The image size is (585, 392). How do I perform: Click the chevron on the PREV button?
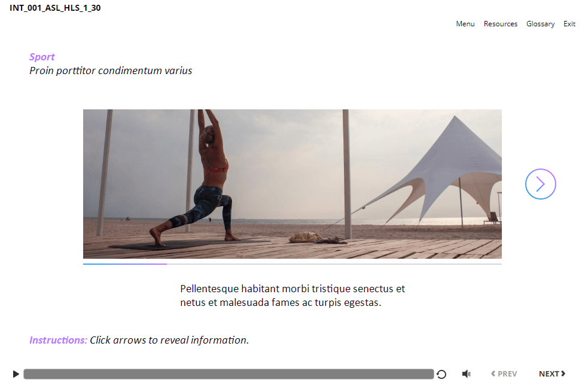pos(493,373)
